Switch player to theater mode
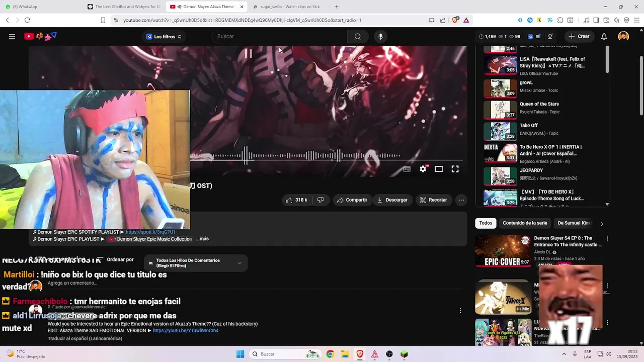Screen dimensions: 644x362 coord(439,169)
